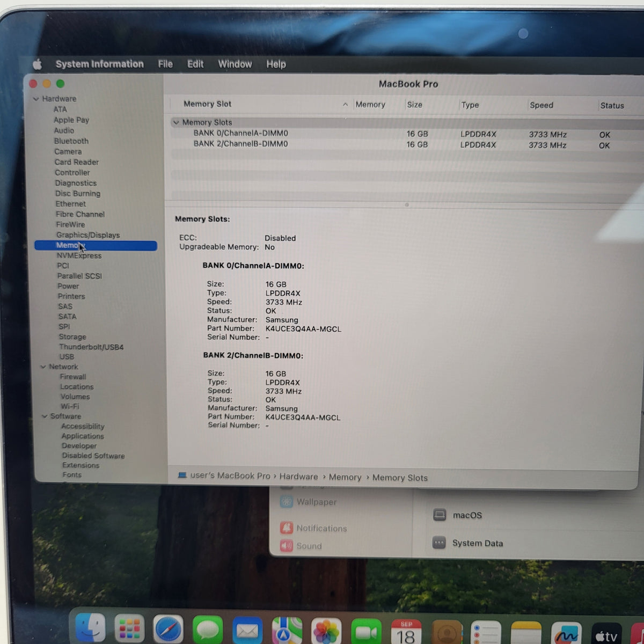Image resolution: width=644 pixels, height=644 pixels.
Task: Open Photos from the Dock
Action: pyautogui.click(x=326, y=632)
